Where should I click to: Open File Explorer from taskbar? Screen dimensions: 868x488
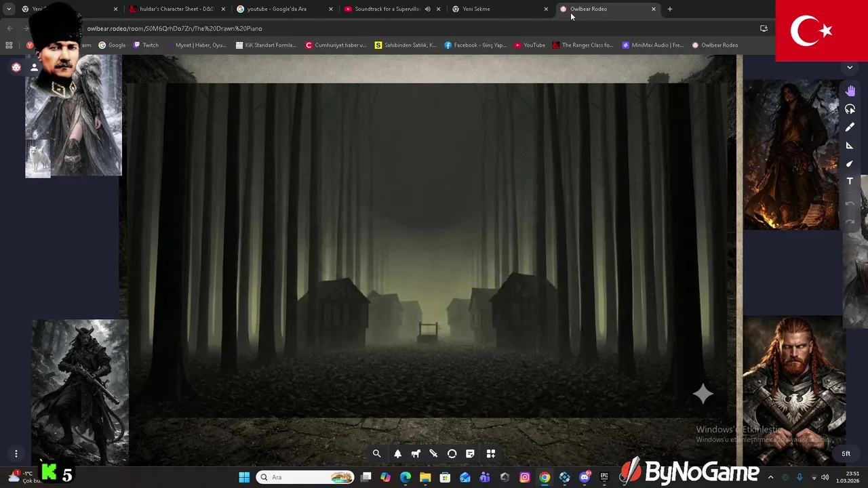point(425,477)
